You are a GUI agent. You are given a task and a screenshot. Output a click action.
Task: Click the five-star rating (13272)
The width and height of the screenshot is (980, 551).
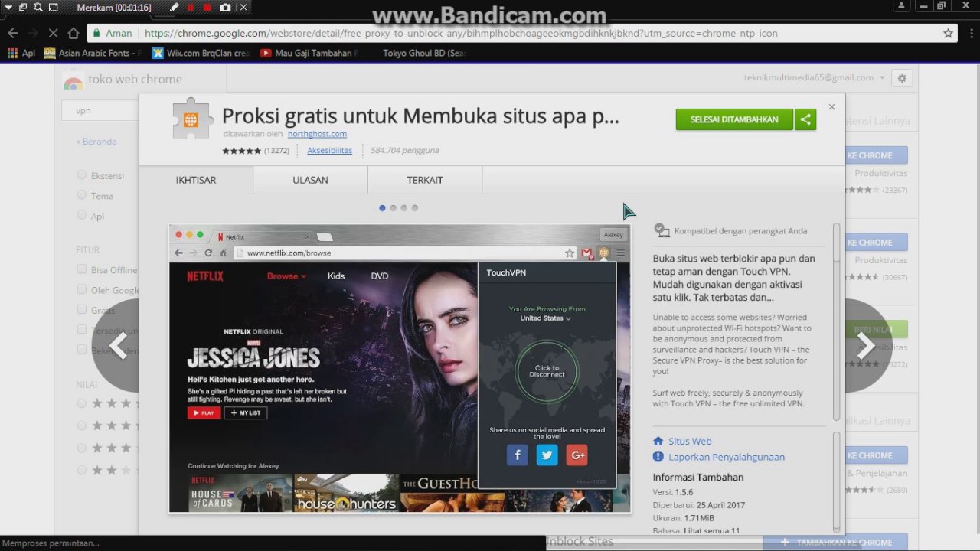tap(256, 151)
